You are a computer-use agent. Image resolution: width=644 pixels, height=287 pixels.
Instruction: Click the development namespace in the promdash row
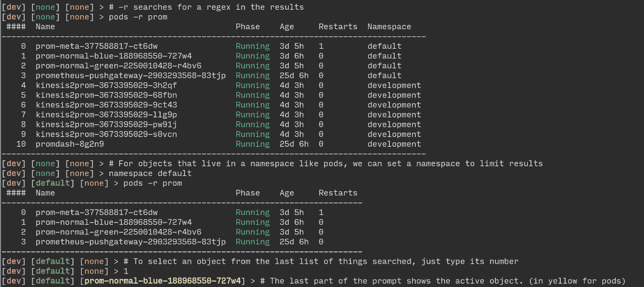click(394, 144)
